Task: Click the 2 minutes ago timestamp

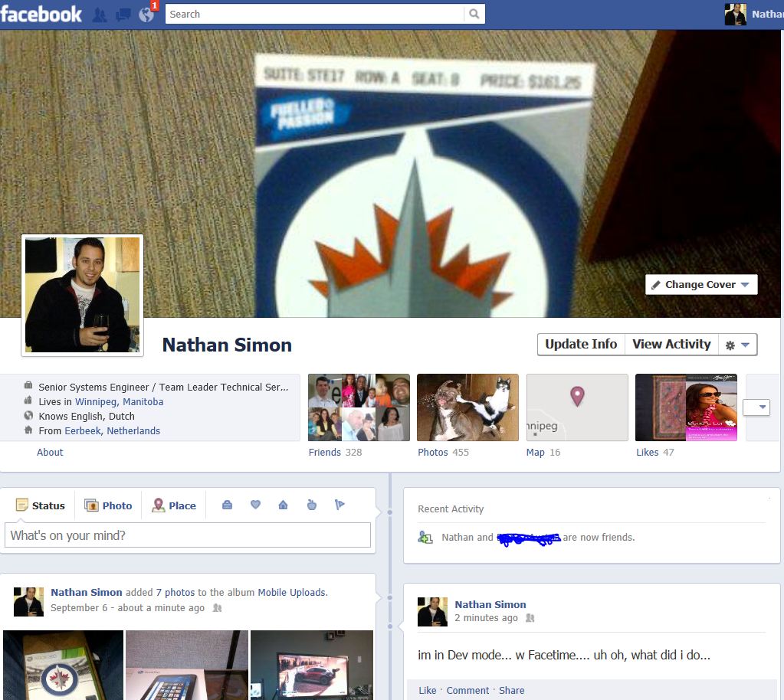Action: pyautogui.click(x=486, y=617)
